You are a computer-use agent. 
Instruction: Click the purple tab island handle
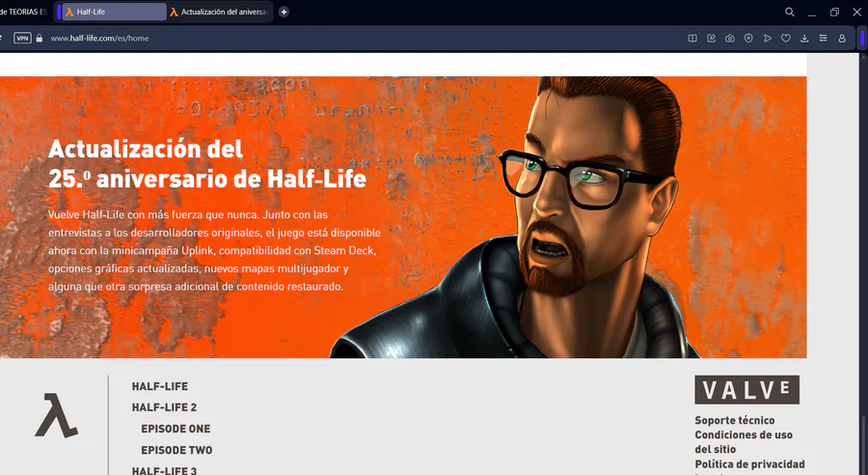(59, 12)
